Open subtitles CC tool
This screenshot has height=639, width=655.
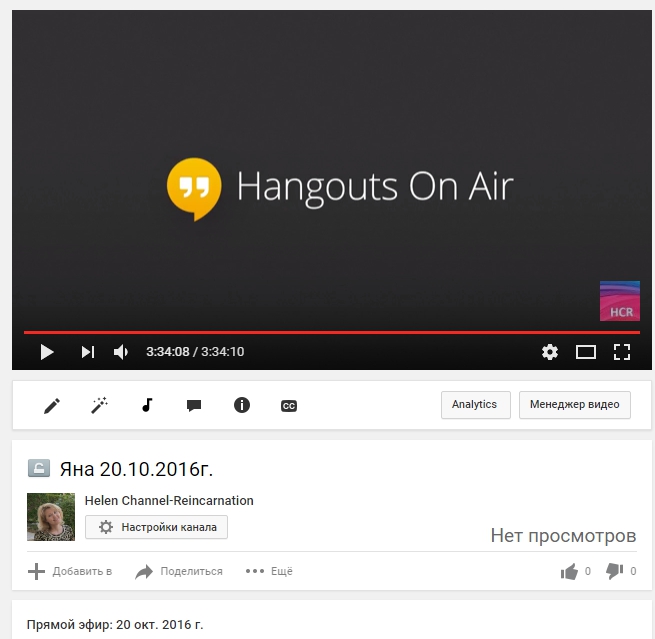[289, 405]
